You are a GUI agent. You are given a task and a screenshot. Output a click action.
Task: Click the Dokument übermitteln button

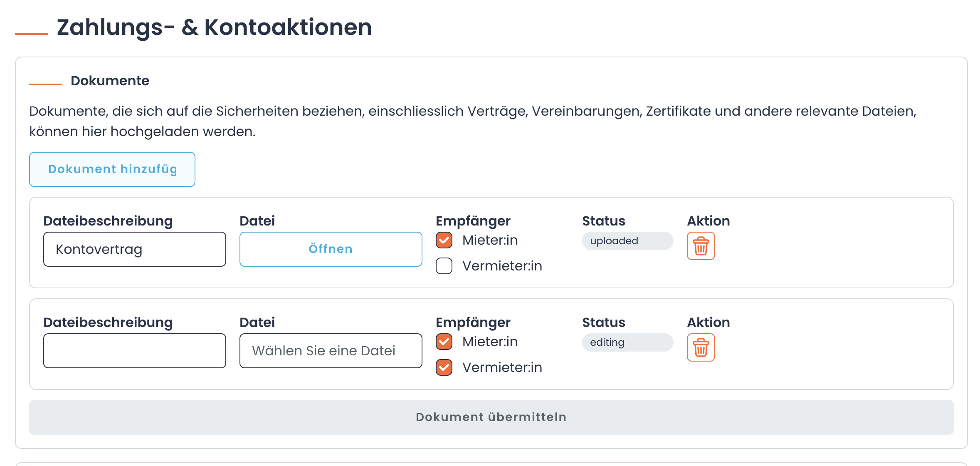click(491, 417)
